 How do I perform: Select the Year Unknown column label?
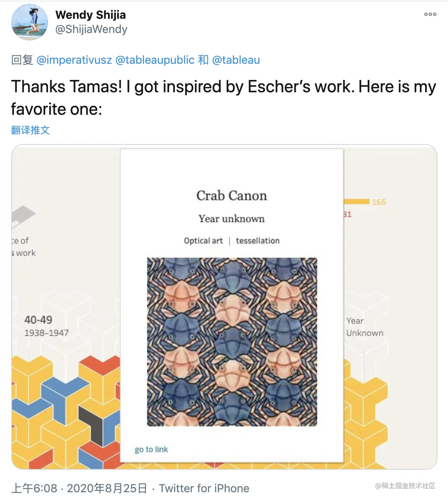[x=365, y=327]
